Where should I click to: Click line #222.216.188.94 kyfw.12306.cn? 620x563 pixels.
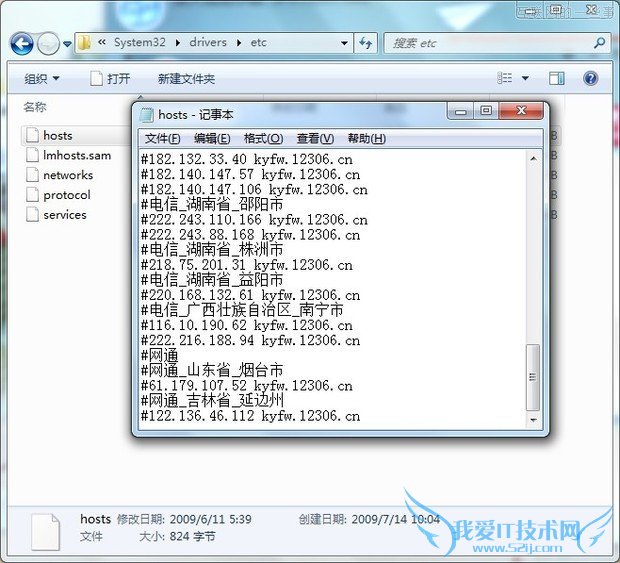tap(251, 340)
